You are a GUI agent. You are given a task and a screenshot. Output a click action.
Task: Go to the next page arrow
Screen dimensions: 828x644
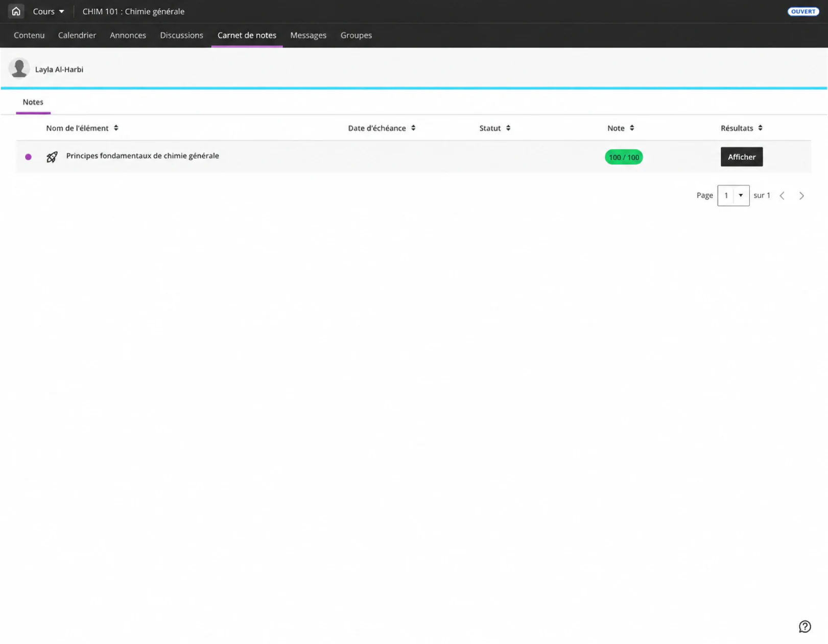801,196
